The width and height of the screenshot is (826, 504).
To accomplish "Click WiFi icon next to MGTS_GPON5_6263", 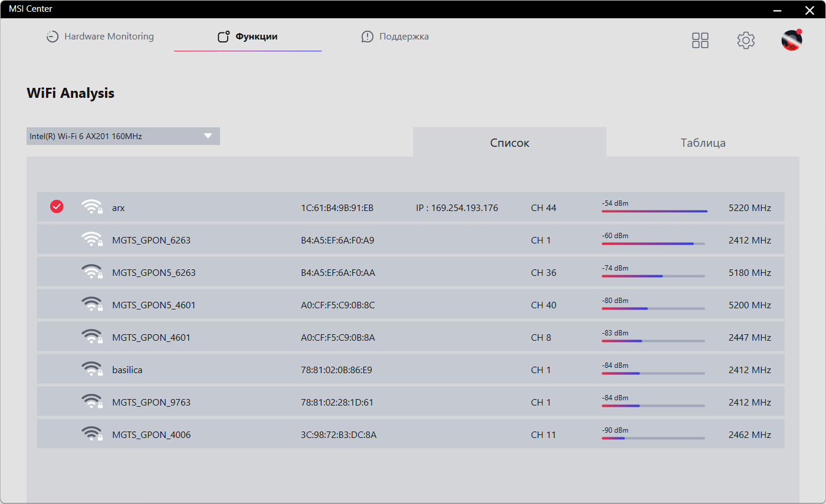I will [92, 272].
